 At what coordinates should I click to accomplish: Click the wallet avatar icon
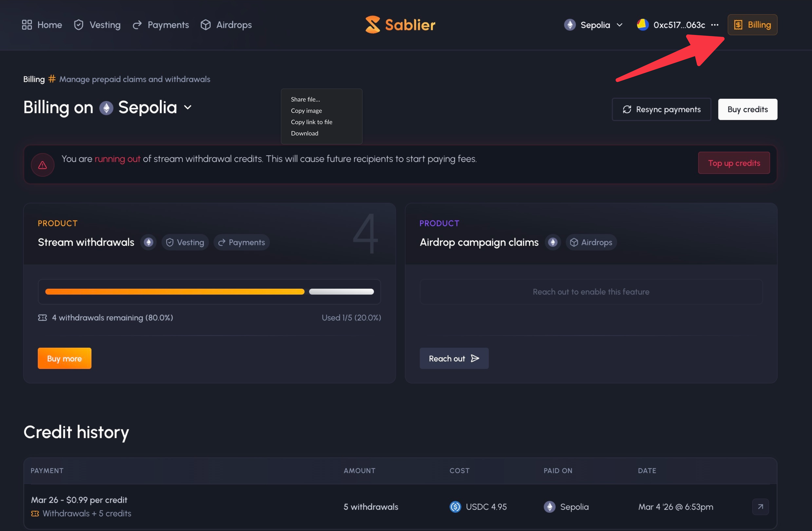point(642,25)
